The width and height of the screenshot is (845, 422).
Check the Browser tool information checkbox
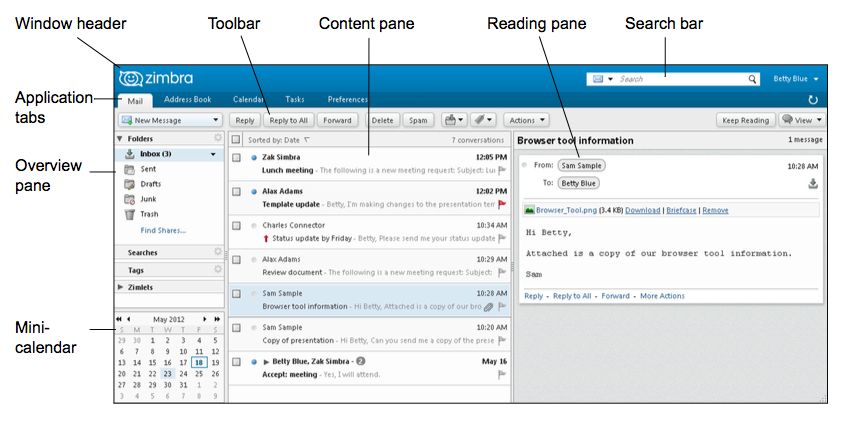pos(236,294)
